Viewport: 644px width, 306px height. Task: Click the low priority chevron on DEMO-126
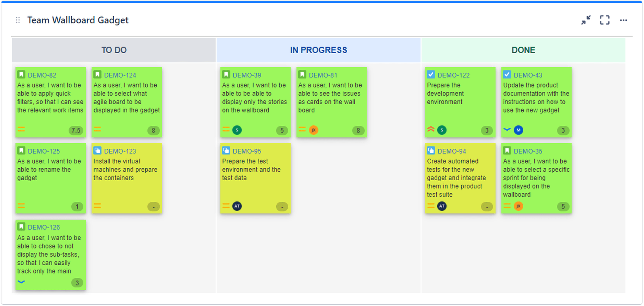click(22, 282)
